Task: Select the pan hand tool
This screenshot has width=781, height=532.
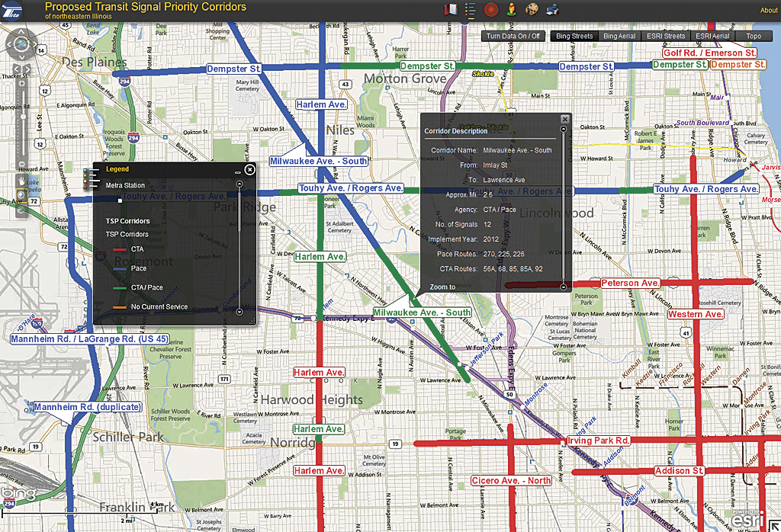Action: (21, 180)
